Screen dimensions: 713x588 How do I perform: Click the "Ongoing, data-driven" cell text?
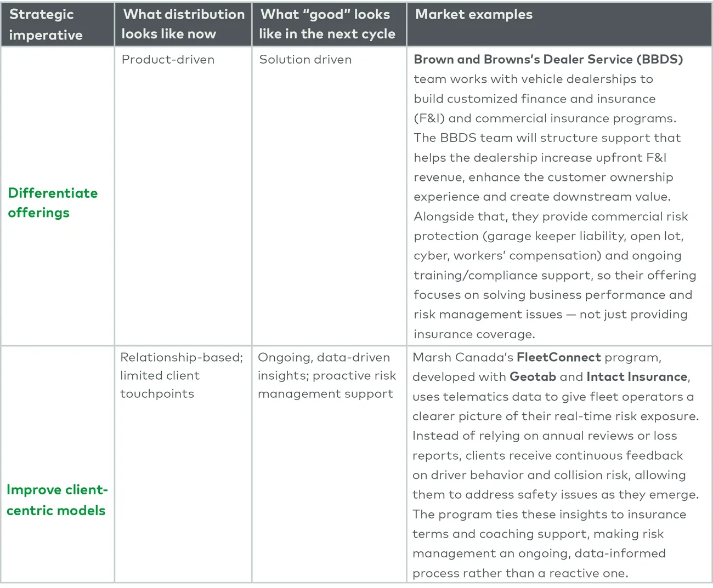coord(324,358)
